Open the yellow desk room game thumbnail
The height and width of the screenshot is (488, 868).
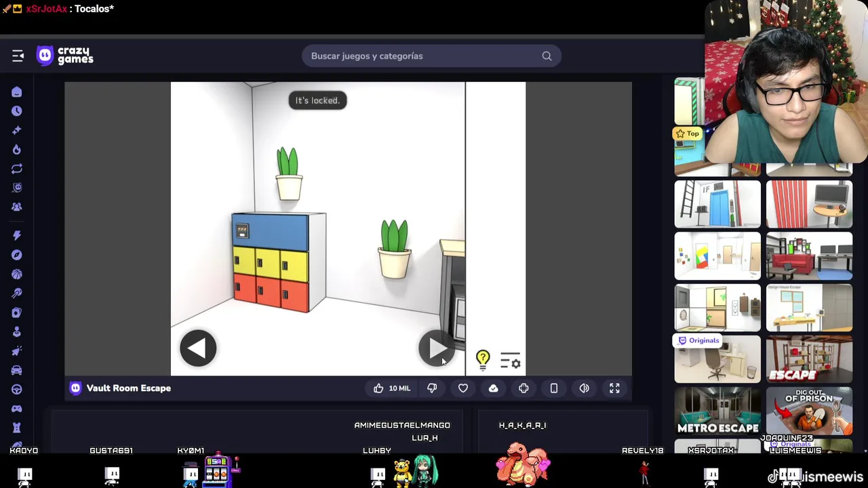point(809,307)
